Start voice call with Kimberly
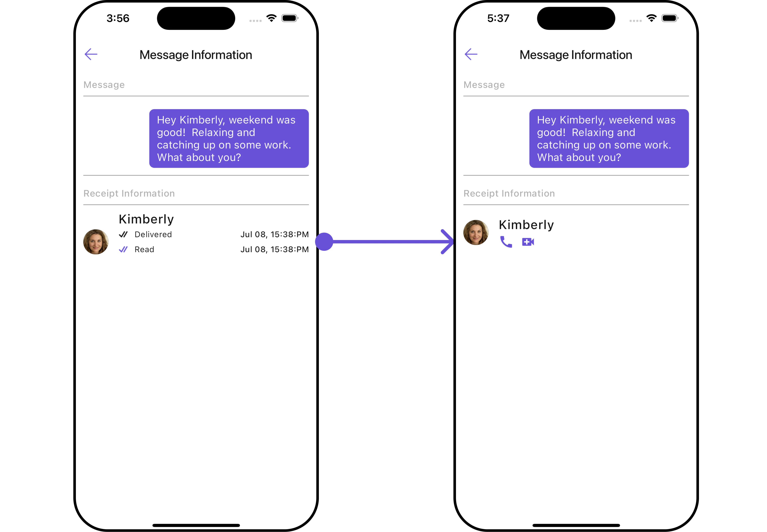Viewport: 767px width, 532px height. (x=506, y=242)
